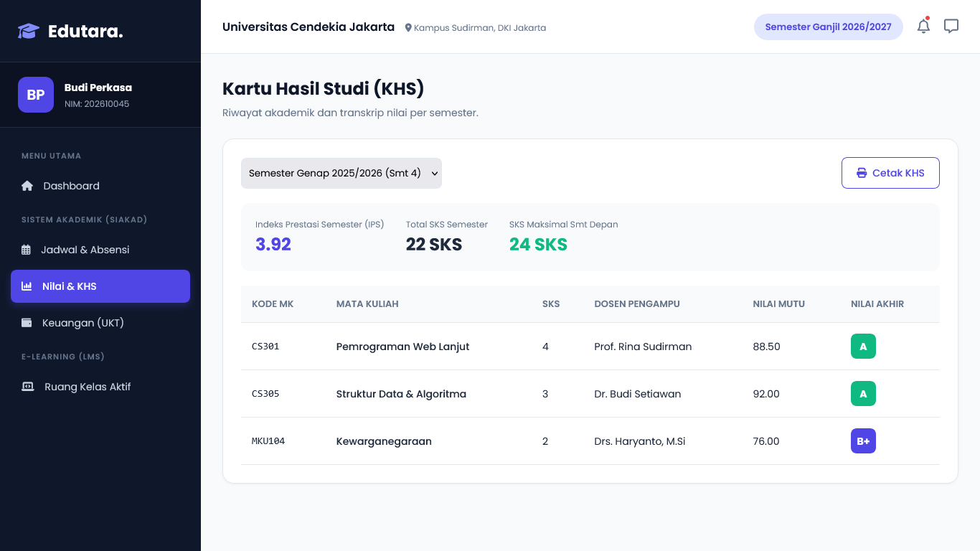Click the Nilai & KHS chart icon
Viewport: 980px width, 551px height.
[27, 286]
